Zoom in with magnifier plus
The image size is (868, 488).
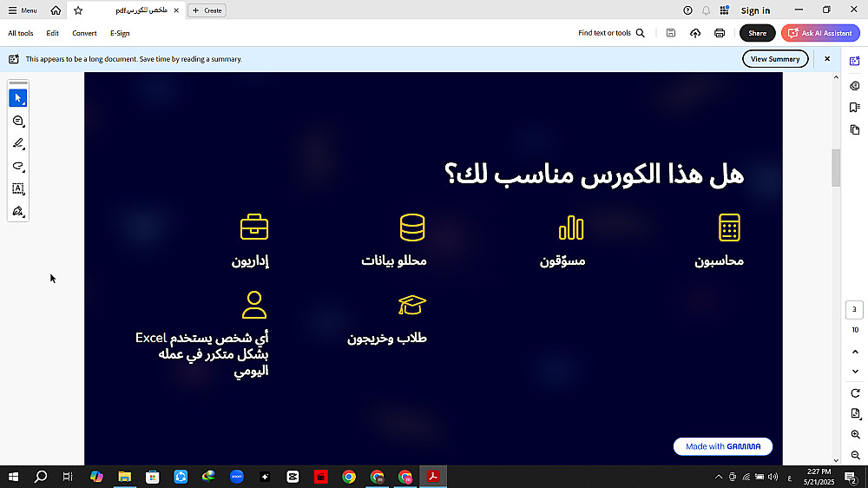(855, 435)
